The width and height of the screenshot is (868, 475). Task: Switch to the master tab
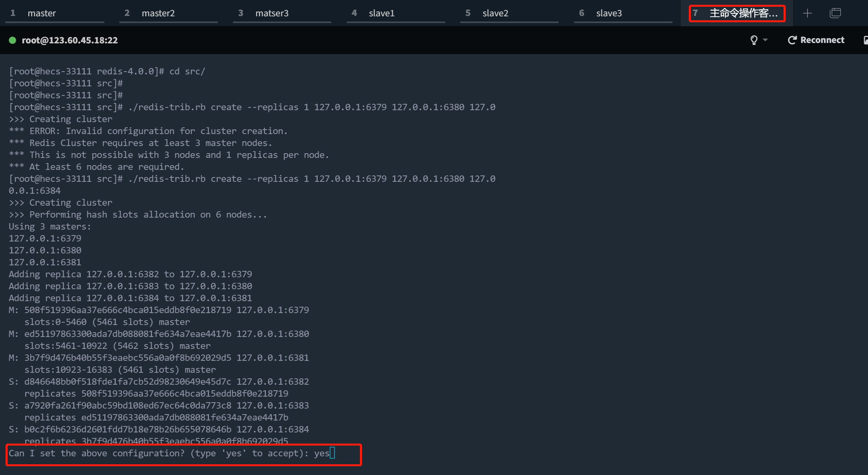pos(41,13)
